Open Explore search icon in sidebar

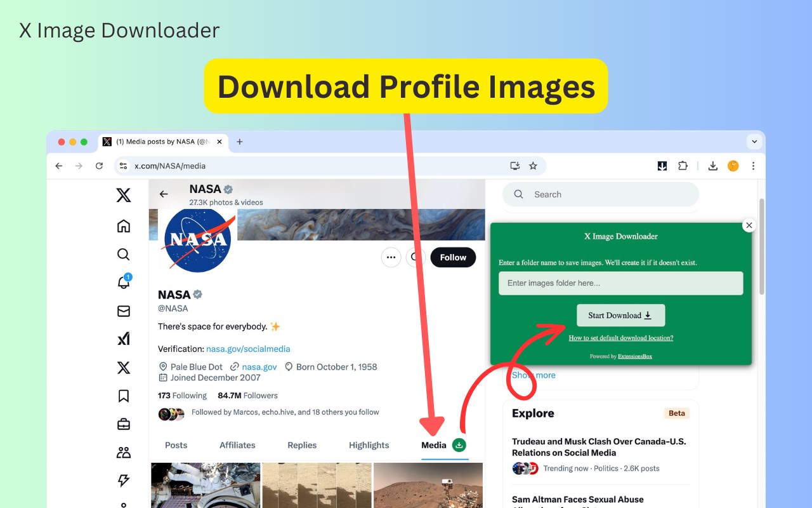124,255
